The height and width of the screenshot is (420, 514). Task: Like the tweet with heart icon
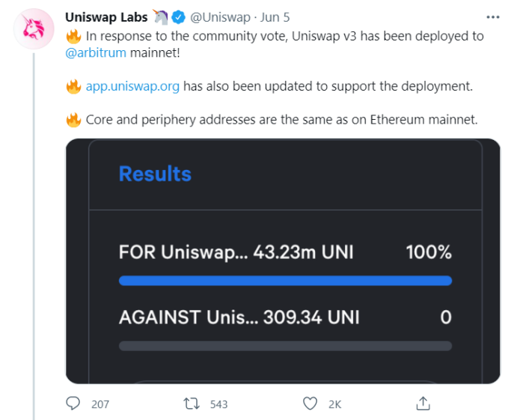click(x=310, y=404)
